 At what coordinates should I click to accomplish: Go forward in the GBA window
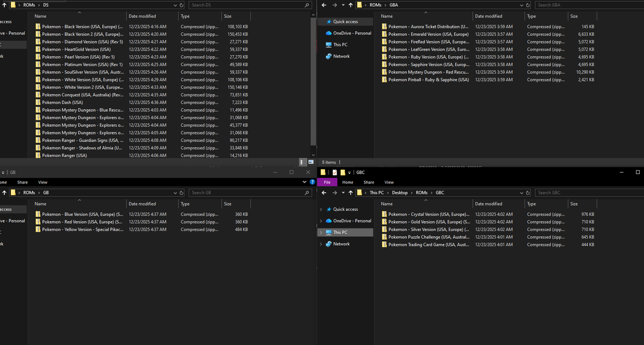[335, 5]
